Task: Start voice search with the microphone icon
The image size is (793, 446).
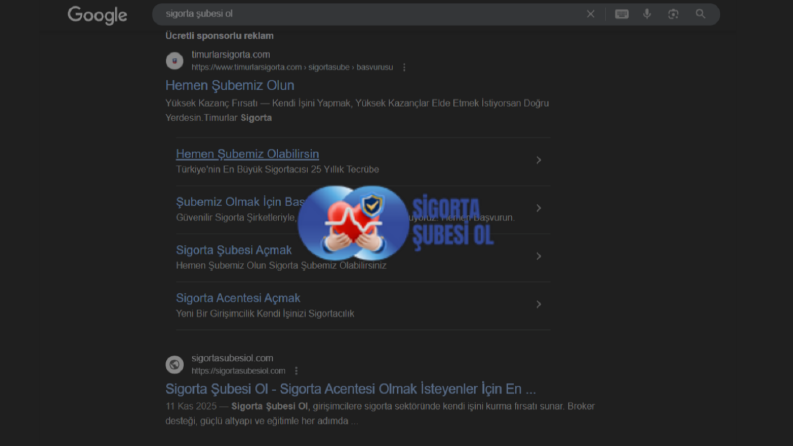Action: (x=647, y=14)
